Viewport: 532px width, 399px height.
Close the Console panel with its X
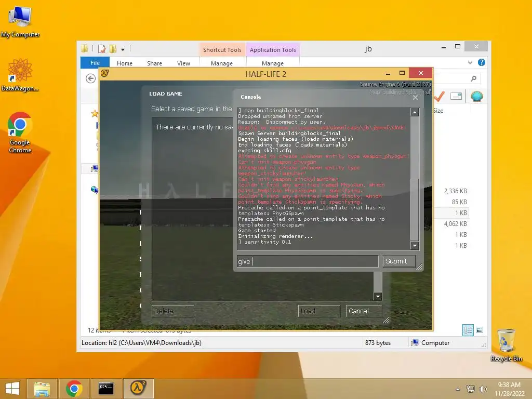tap(415, 98)
